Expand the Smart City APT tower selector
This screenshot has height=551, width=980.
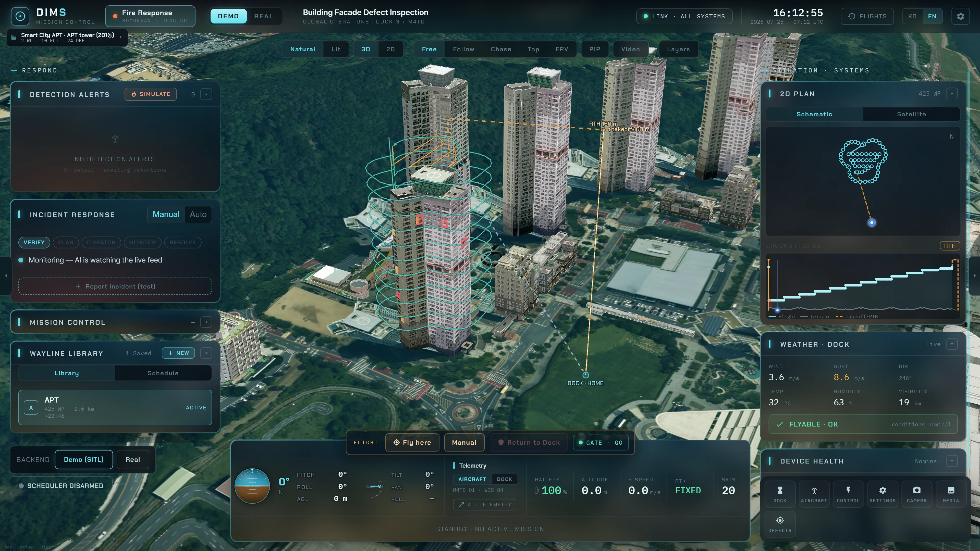[67, 38]
